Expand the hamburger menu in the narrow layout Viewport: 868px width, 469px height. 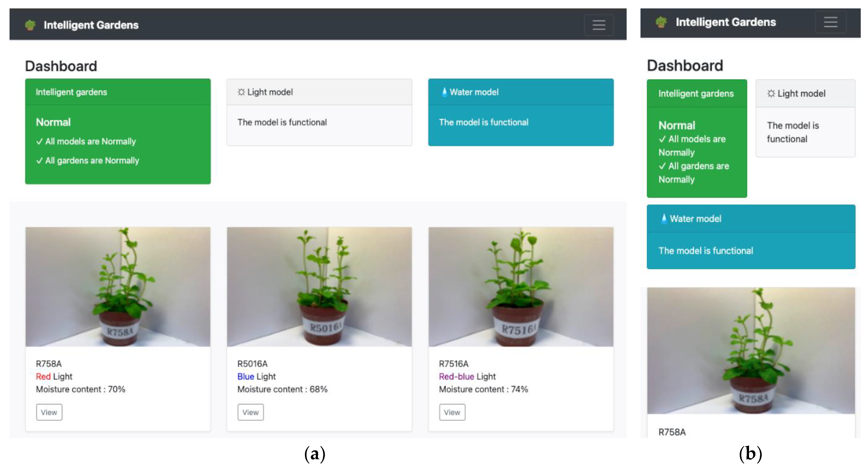(830, 22)
